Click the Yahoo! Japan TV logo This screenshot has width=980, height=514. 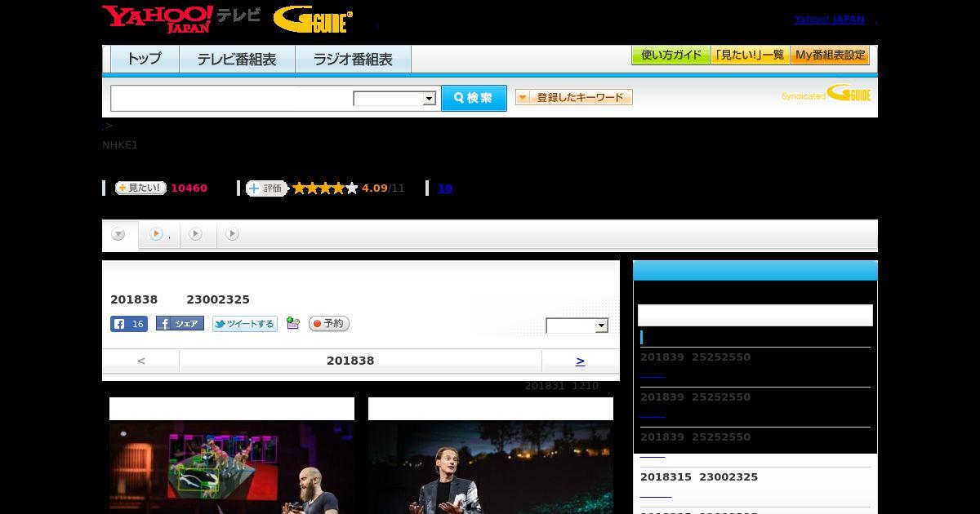point(181,19)
